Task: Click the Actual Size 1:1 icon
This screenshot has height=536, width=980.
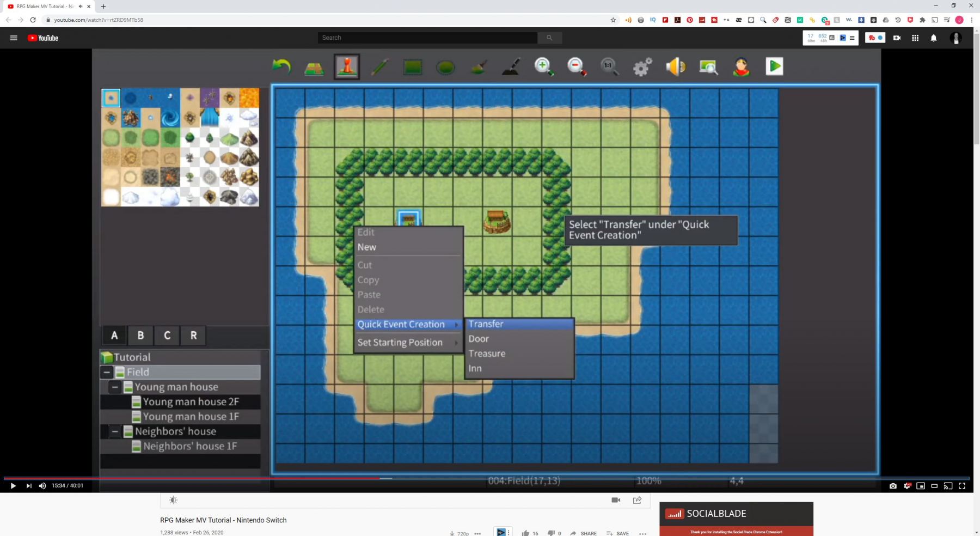Action: (609, 67)
